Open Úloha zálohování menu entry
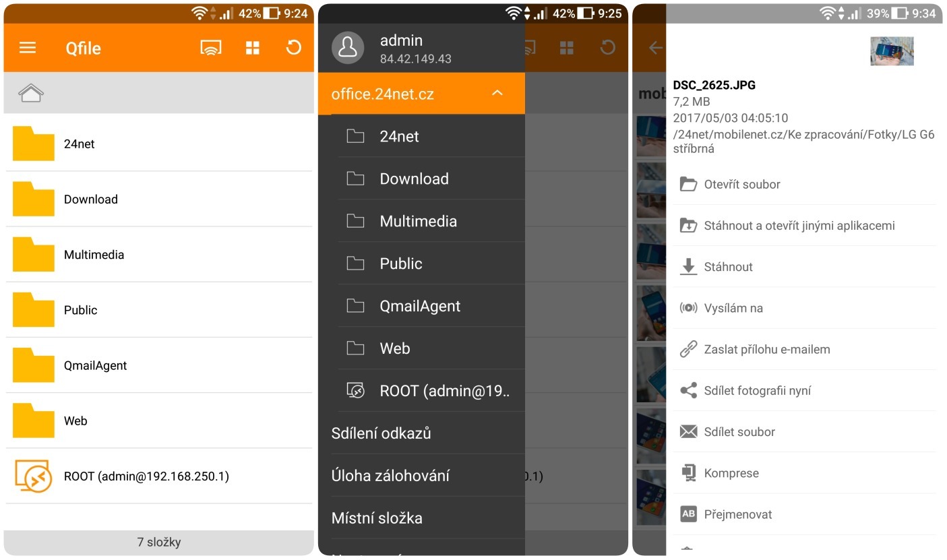Viewport: 947px width, 560px height. coord(390,476)
